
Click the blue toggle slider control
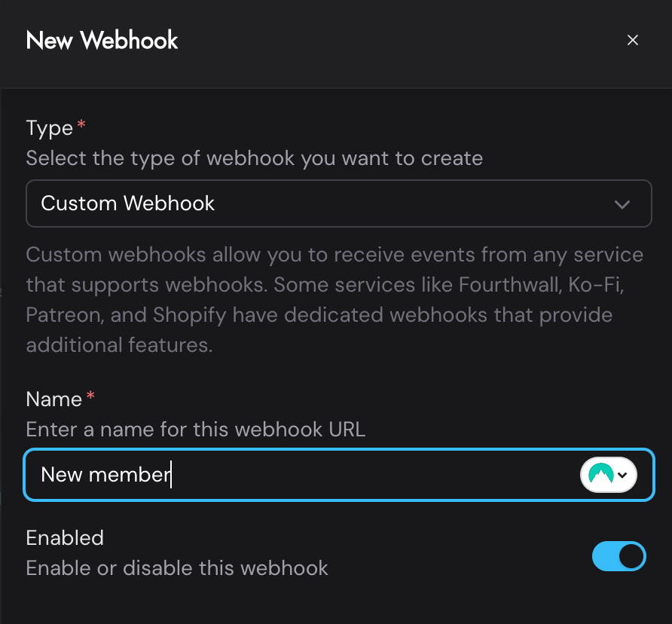[619, 556]
